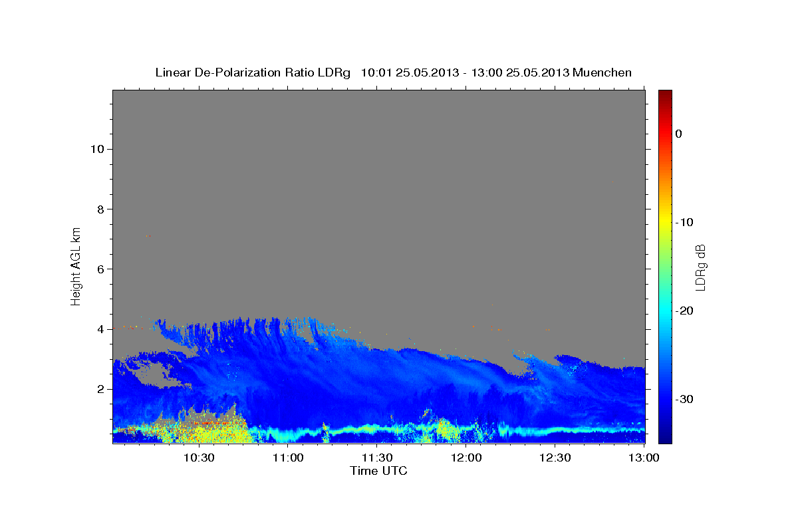Screen dimensions: 798x532
Task: Click the "11:30" time tick label
Action: click(x=378, y=458)
